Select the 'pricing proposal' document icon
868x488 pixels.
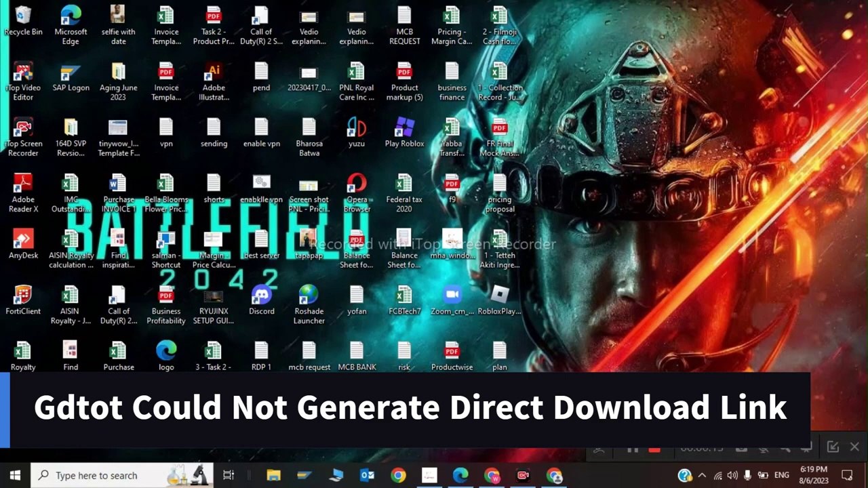tap(499, 193)
